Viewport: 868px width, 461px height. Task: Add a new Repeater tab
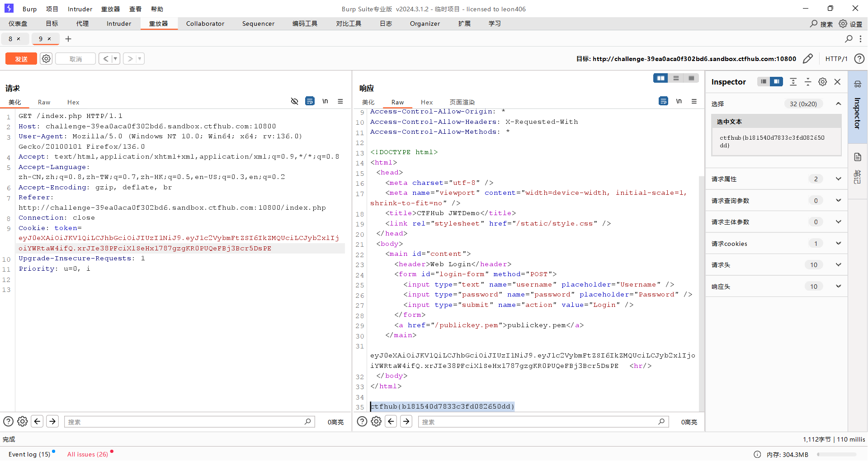point(68,39)
